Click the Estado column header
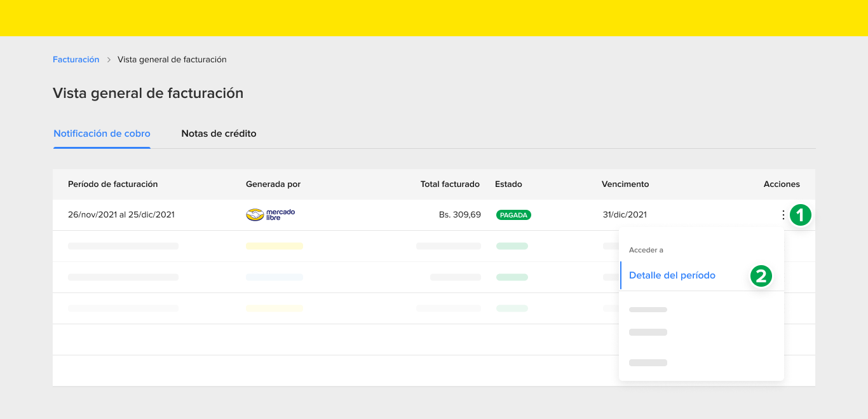 coord(508,184)
